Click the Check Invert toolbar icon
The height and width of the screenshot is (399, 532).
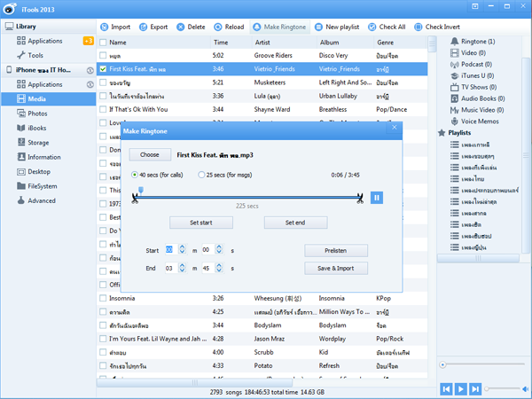pos(418,27)
